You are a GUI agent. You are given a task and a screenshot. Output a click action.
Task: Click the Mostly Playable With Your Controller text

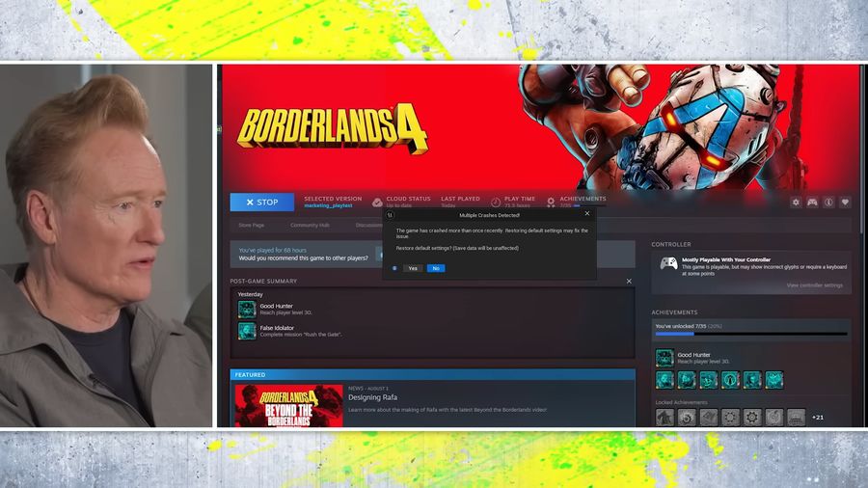coord(725,259)
